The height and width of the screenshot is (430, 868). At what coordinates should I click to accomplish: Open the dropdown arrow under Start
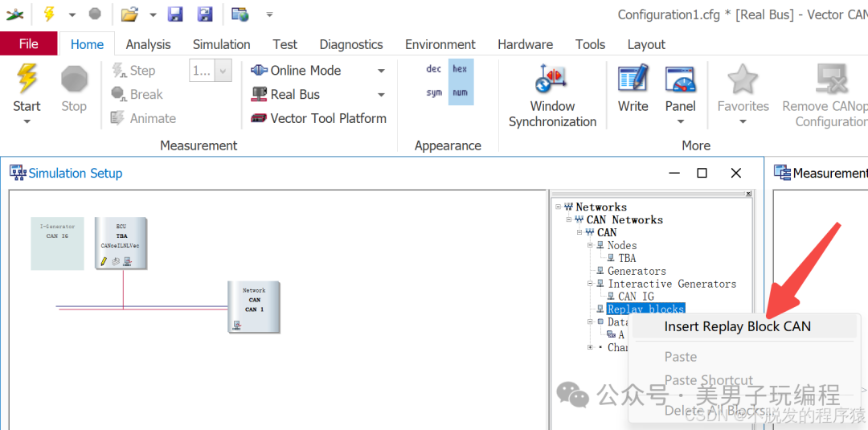(x=27, y=121)
